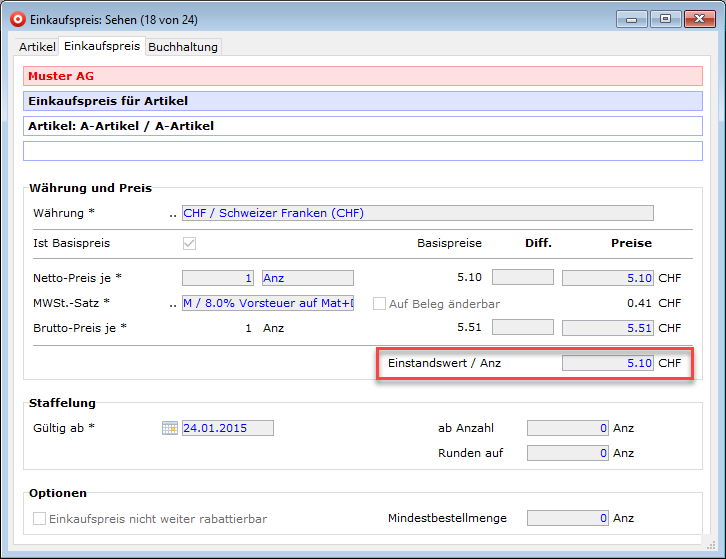The image size is (726, 559).
Task: Click the Runden auf input field
Action: tap(567, 453)
